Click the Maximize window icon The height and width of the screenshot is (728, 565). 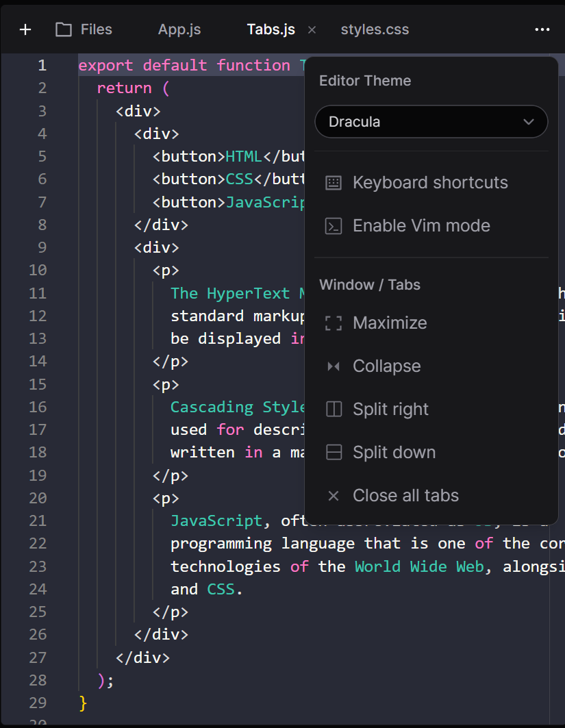[x=333, y=323]
